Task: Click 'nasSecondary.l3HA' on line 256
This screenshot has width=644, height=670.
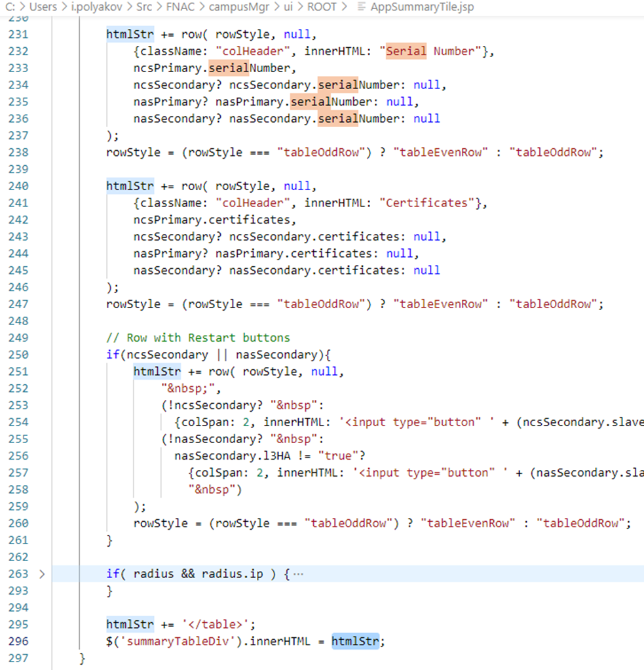Action: [233, 456]
